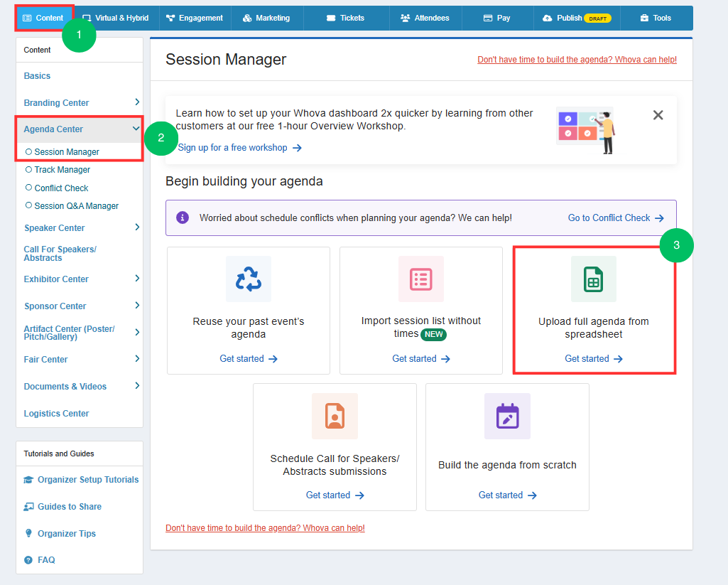
Task: Open the Engagement tab
Action: pyautogui.click(x=195, y=18)
